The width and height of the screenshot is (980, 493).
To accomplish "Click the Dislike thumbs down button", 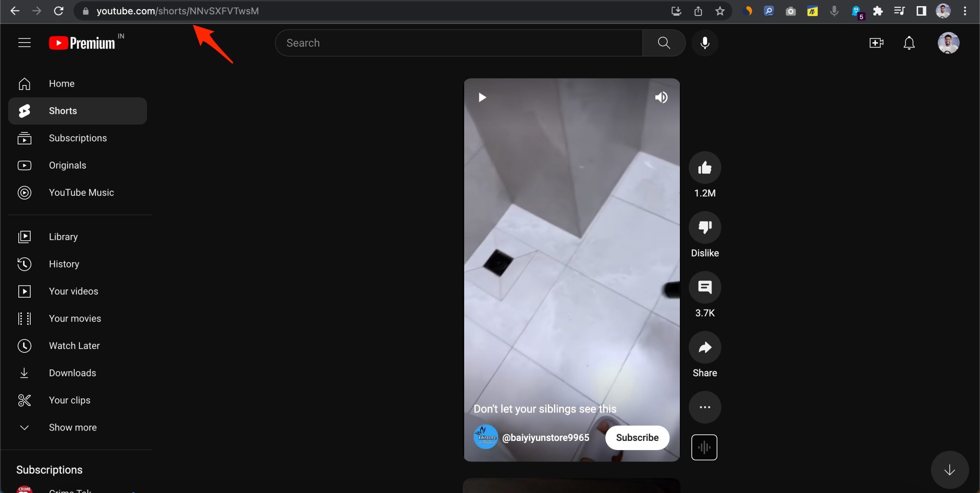I will pyautogui.click(x=704, y=228).
